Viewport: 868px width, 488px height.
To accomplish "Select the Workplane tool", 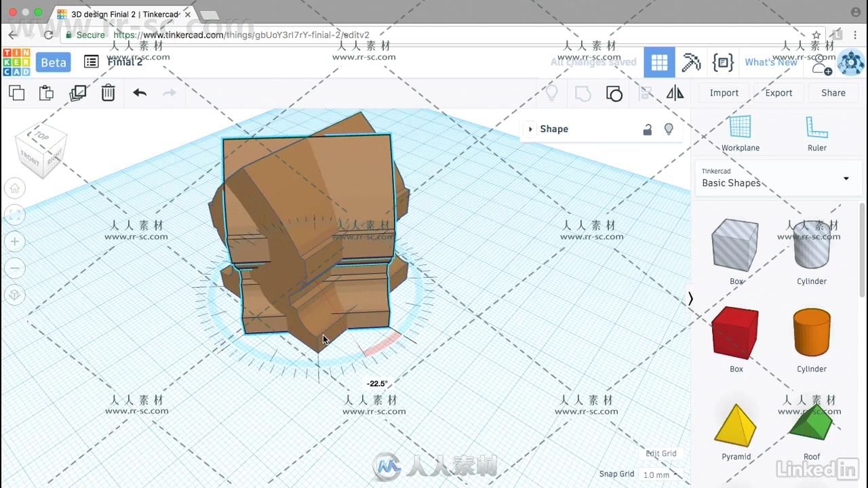I will point(741,134).
